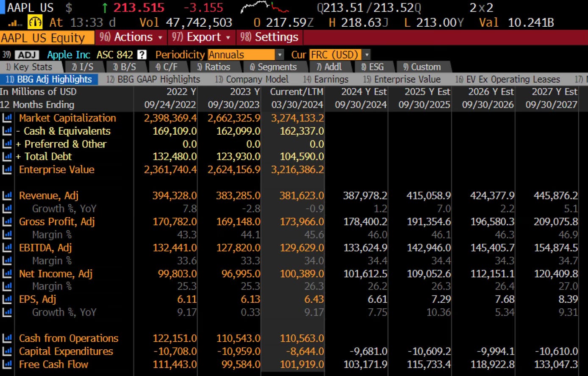
Task: Click the 2027 estimate EPS value 8.39
Action: [x=568, y=299]
